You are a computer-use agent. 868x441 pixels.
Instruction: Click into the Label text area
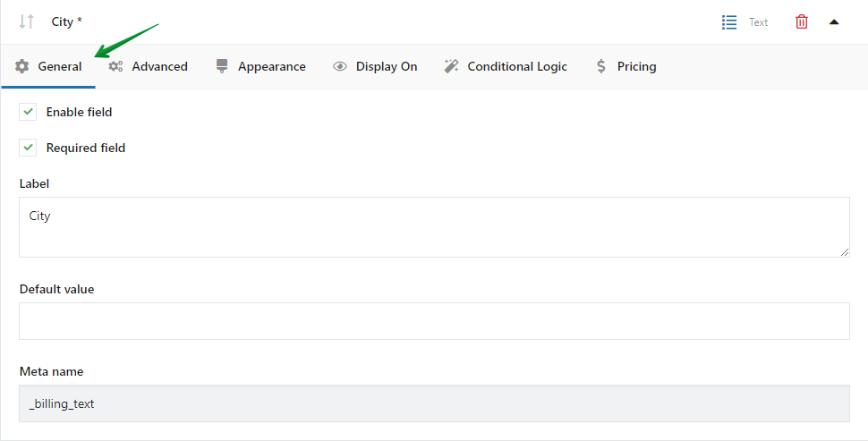(434, 227)
